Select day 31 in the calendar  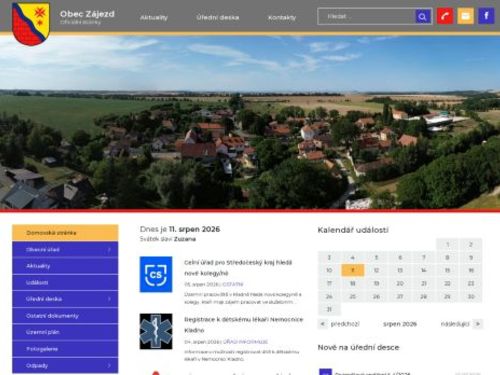point(329,309)
